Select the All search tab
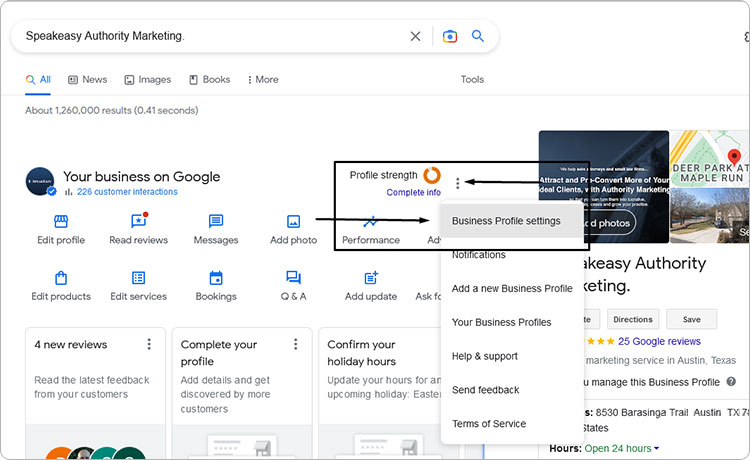Screen dimensions: 750x460 [x=38, y=80]
